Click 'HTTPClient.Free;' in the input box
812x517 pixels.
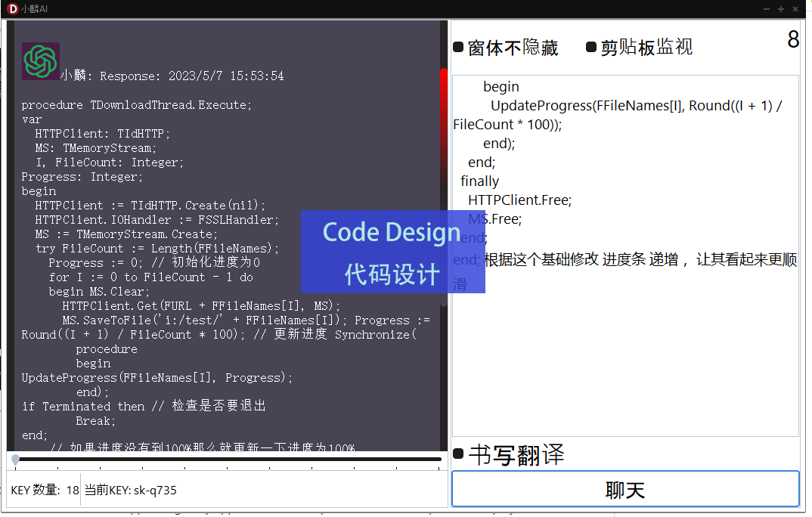pos(520,200)
